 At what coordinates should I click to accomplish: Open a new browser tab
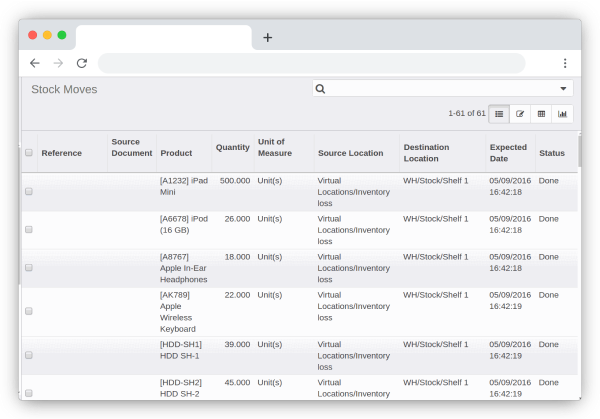pos(267,38)
